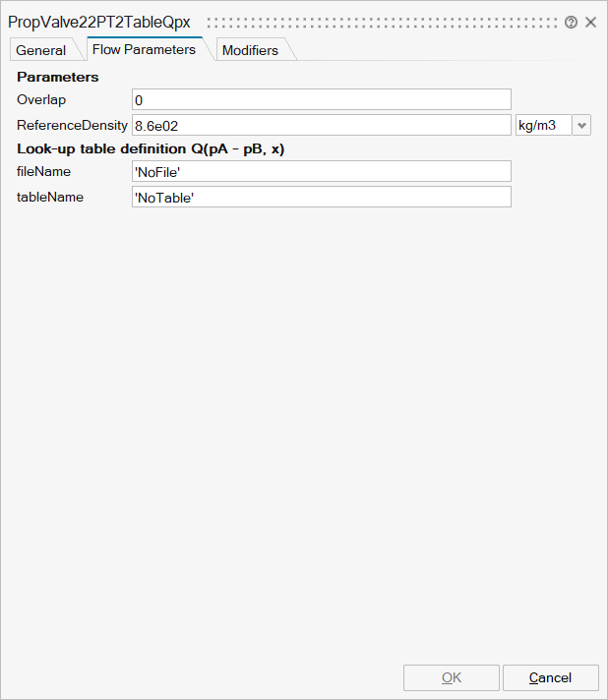The image size is (608, 700).
Task: Click the PropValve22PT2TableQpx title text
Action: coord(98,22)
